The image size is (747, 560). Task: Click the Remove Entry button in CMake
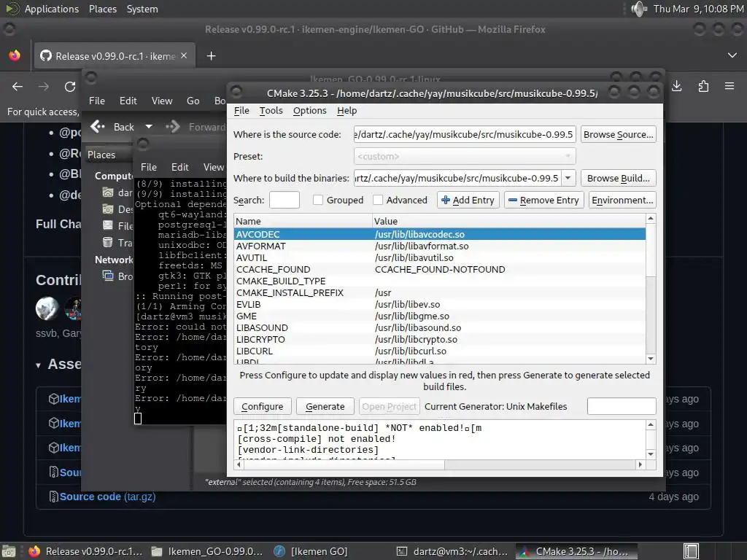click(x=543, y=200)
